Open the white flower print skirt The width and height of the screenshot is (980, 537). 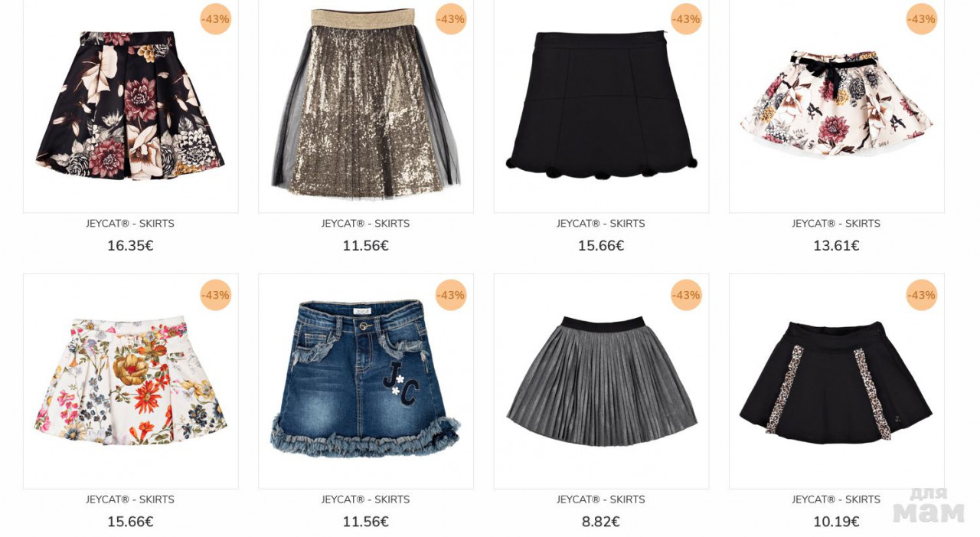130,381
